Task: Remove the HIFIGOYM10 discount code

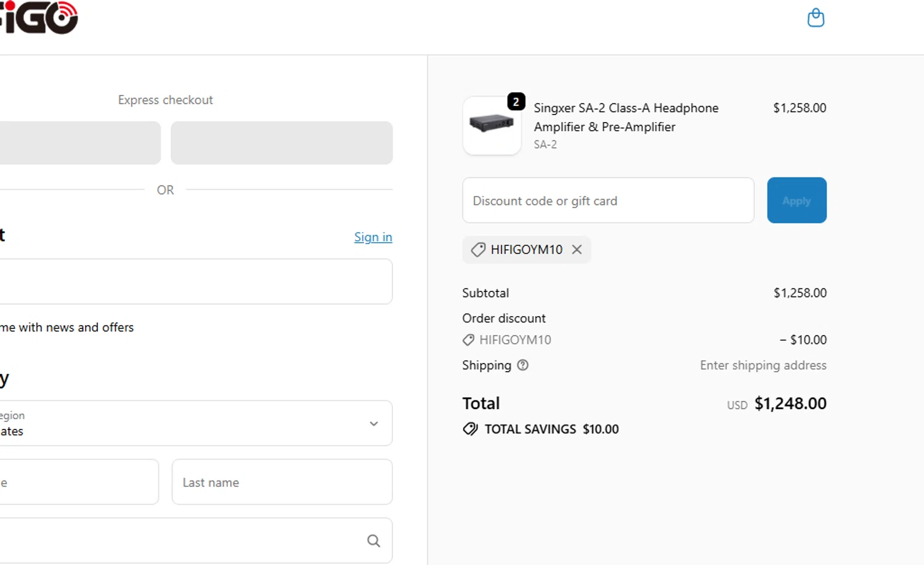Action: tap(577, 250)
